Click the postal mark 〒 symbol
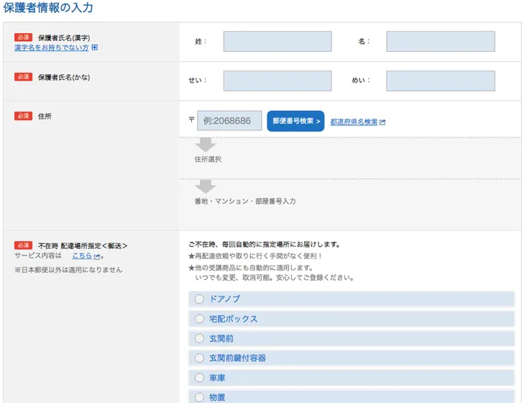The width and height of the screenshot is (532, 403). tap(191, 119)
